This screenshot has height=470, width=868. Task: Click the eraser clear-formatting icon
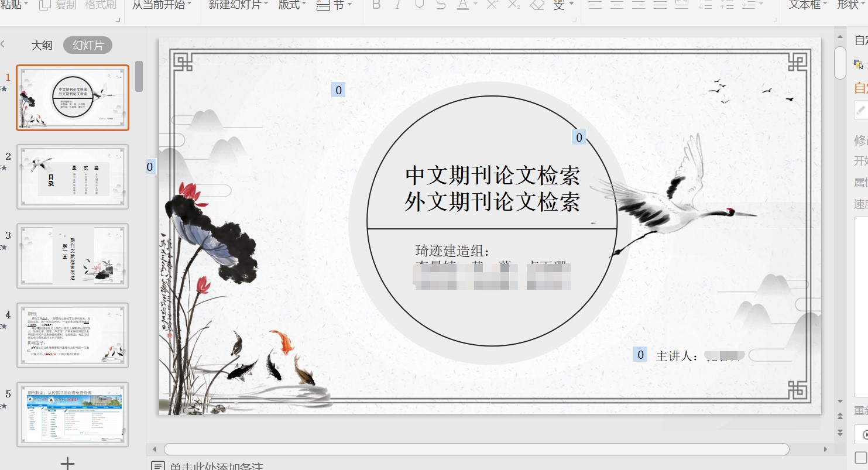pyautogui.click(x=537, y=5)
